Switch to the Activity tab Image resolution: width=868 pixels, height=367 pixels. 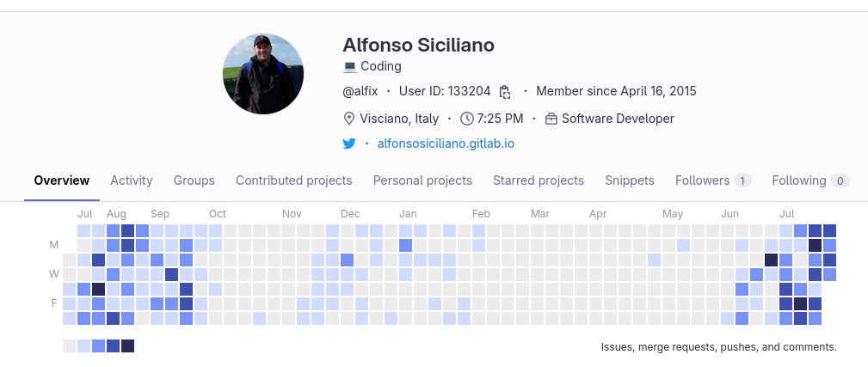(132, 180)
